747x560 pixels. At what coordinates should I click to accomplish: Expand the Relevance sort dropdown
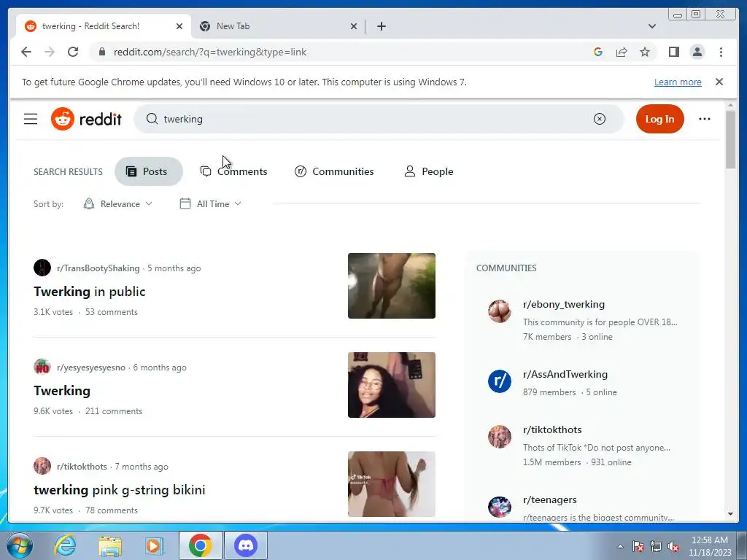(x=117, y=204)
